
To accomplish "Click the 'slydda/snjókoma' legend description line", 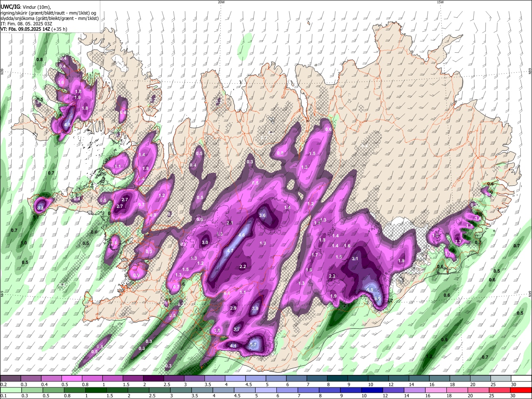I will point(49,18).
